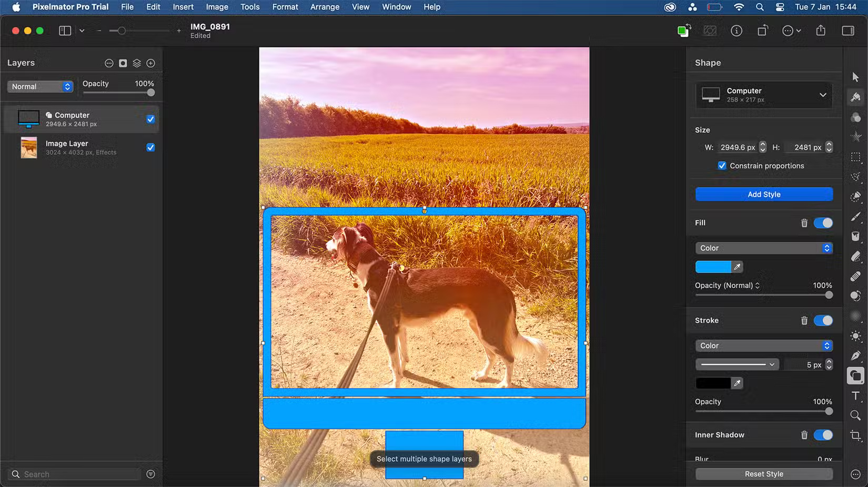This screenshot has width=868, height=487.
Task: Disable the Inner Shadow toggle
Action: [823, 435]
